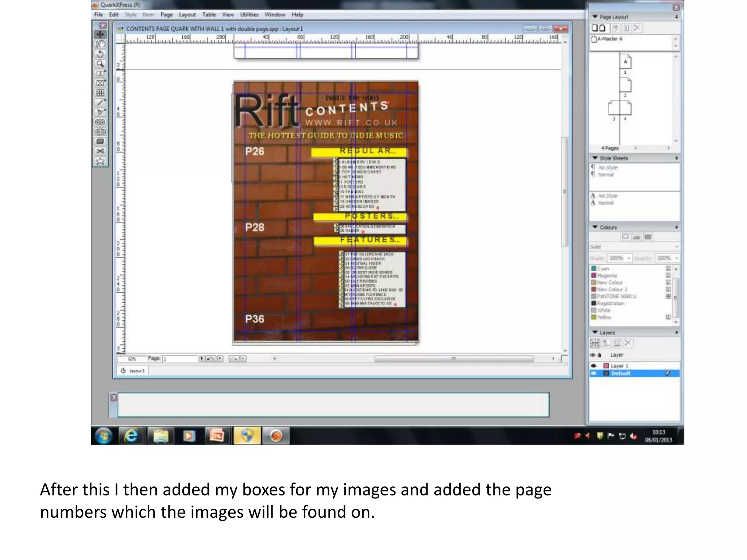
Task: Select the Unlinking tool
Action: [100, 132]
